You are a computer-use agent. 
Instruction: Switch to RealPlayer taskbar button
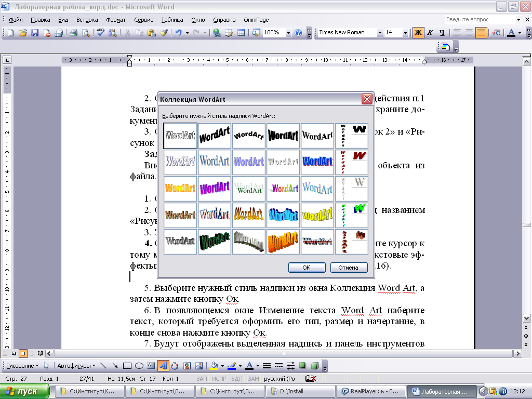click(371, 392)
